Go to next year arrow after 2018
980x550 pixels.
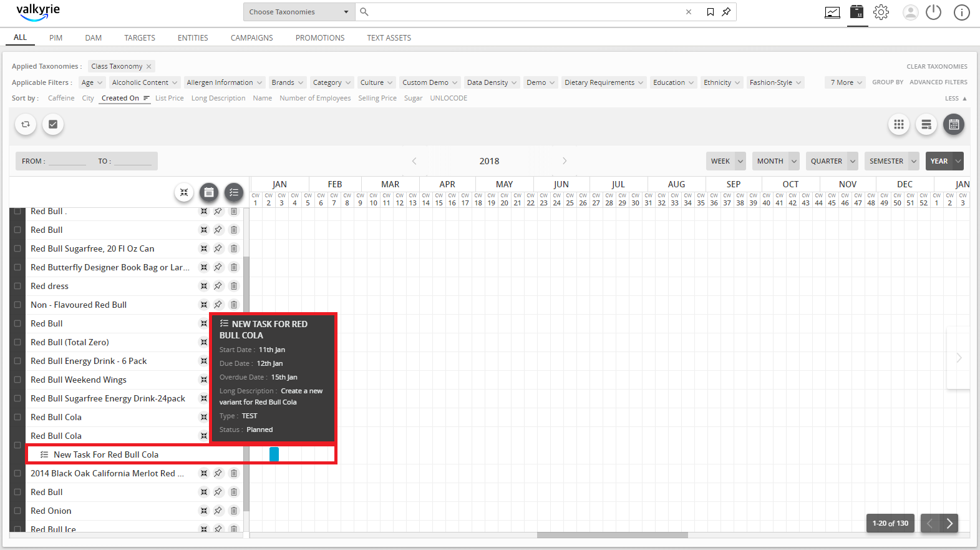tap(565, 161)
